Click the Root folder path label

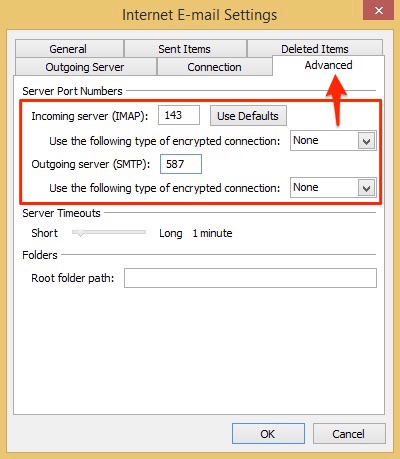click(x=73, y=278)
